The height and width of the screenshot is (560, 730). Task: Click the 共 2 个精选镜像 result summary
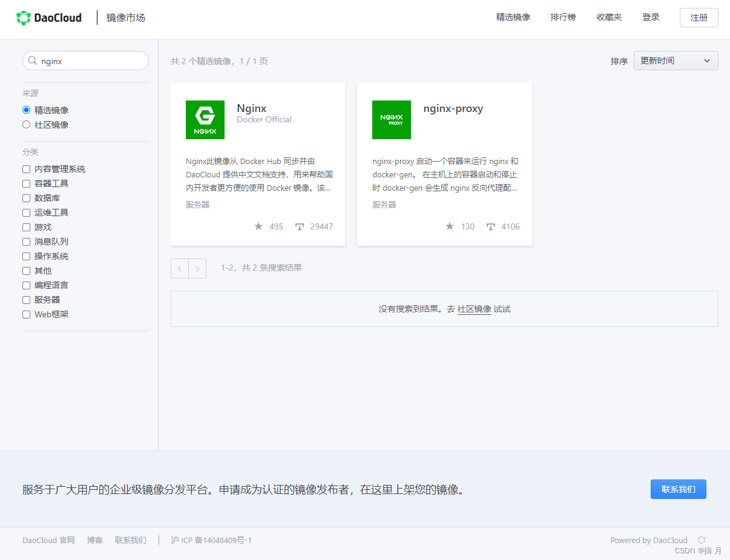click(x=219, y=61)
